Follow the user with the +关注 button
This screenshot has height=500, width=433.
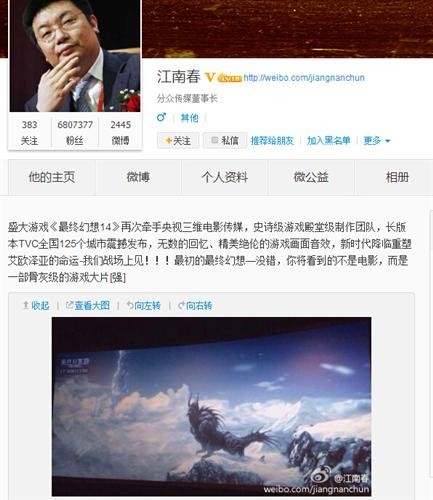[x=178, y=140]
